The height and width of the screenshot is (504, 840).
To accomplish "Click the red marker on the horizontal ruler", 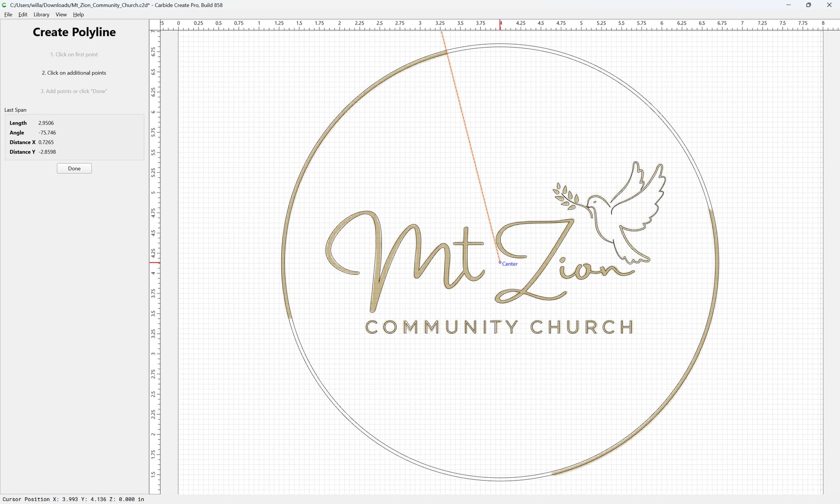I will click(x=500, y=25).
